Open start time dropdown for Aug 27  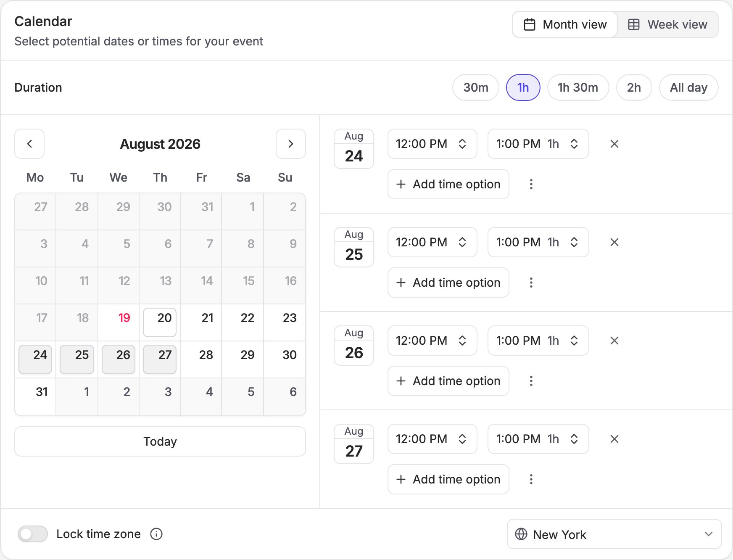tap(432, 439)
